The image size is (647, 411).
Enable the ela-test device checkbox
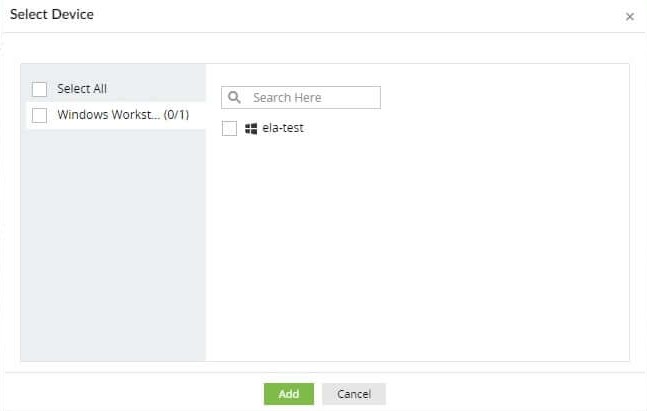coord(230,128)
